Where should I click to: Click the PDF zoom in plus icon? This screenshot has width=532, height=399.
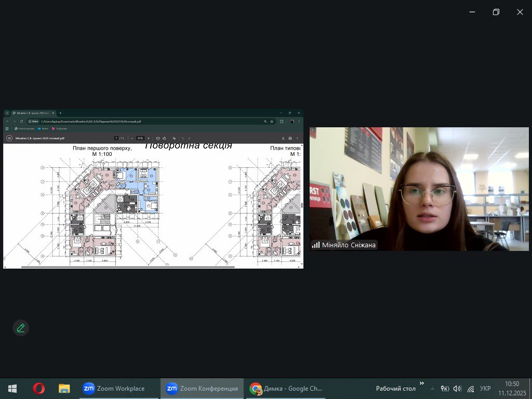click(x=149, y=138)
